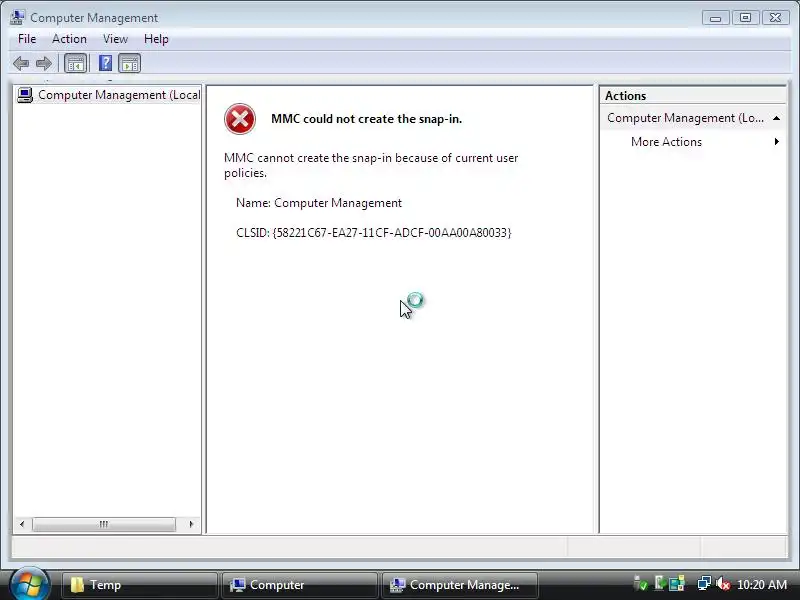
Task: Click the green shield security tray icon
Action: click(640, 583)
